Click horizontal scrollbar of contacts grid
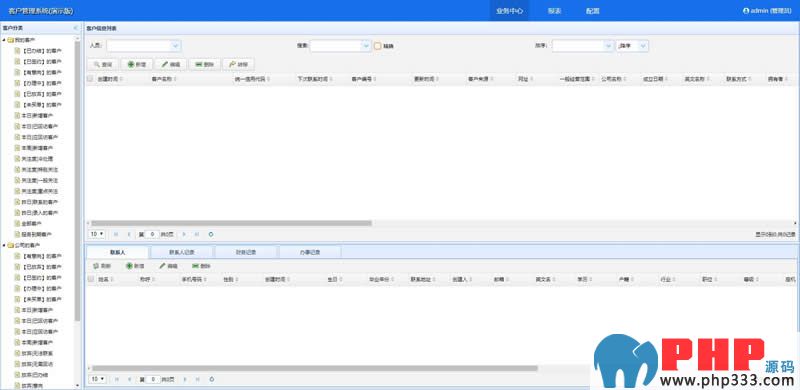 coord(315,368)
